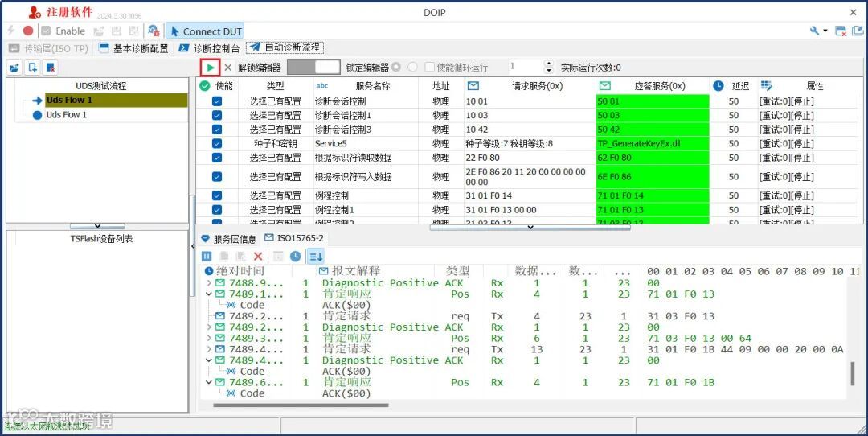Image resolution: width=868 pixels, height=436 pixels.
Task: Collapse the 7489.6... log row
Action: (209, 383)
